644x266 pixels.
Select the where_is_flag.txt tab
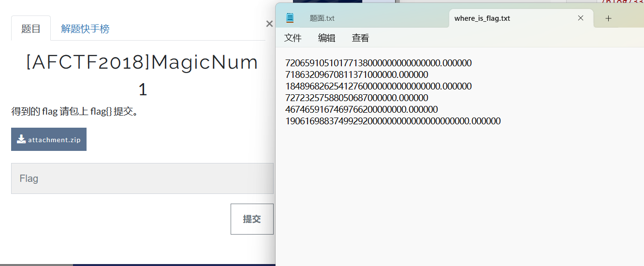(522, 18)
